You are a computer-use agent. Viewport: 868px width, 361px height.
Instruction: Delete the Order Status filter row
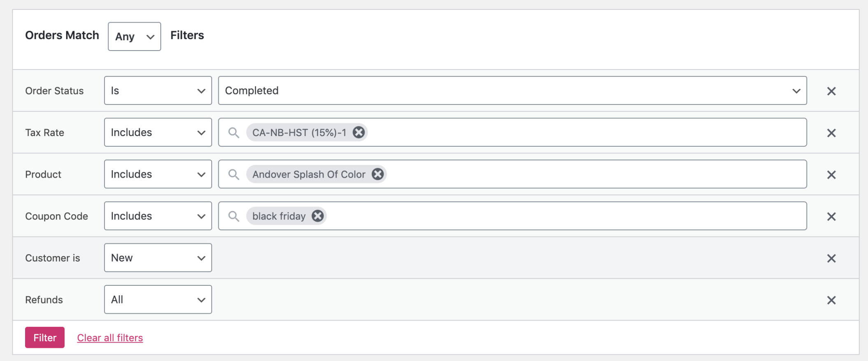[831, 90]
